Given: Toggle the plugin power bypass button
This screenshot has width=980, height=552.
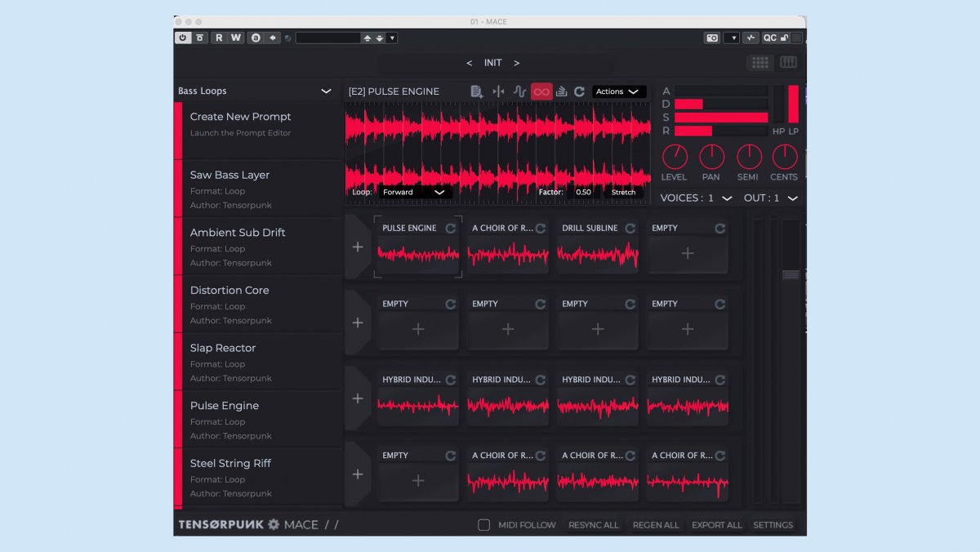Looking at the screenshot, I should pos(183,38).
